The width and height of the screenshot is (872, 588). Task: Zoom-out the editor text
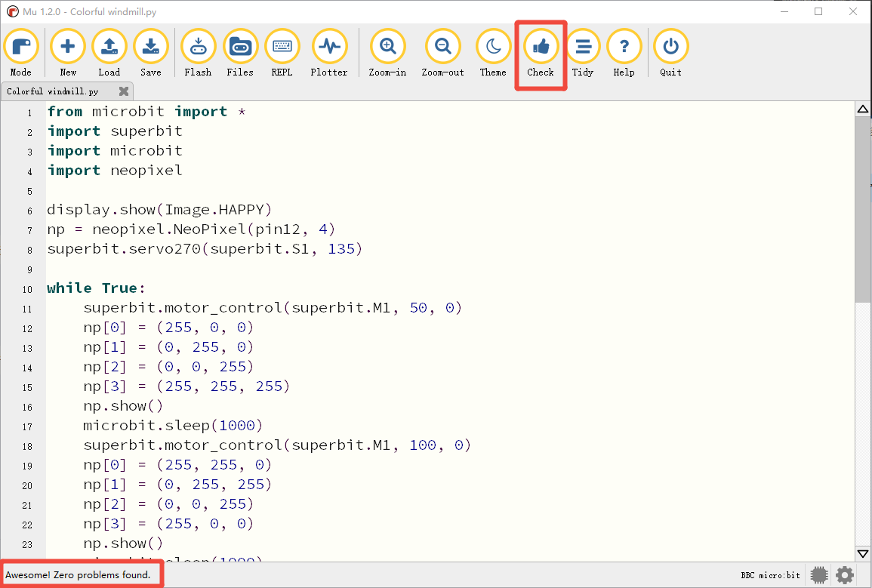click(x=442, y=54)
